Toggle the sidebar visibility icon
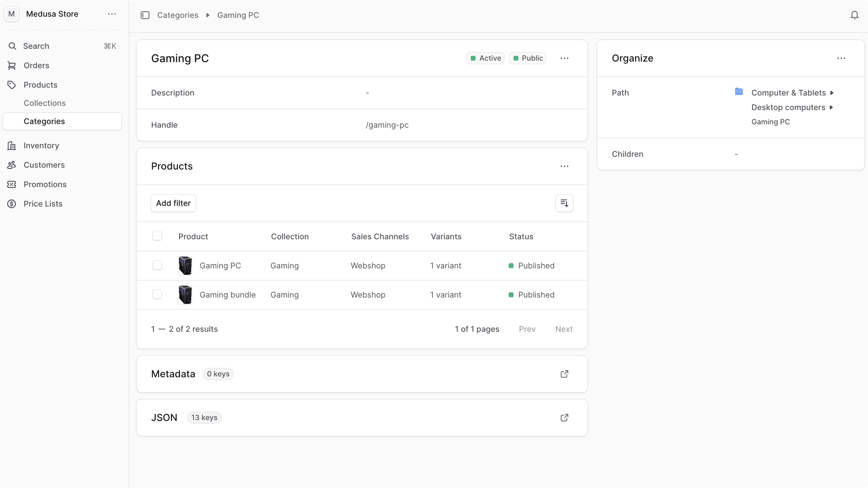This screenshot has height=488, width=868. coord(145,15)
